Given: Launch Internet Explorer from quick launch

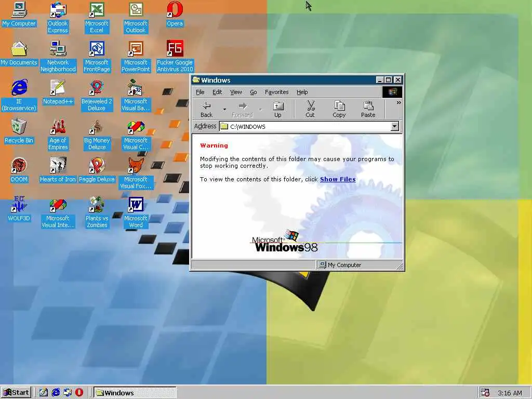Looking at the screenshot, I should pyautogui.click(x=55, y=393).
